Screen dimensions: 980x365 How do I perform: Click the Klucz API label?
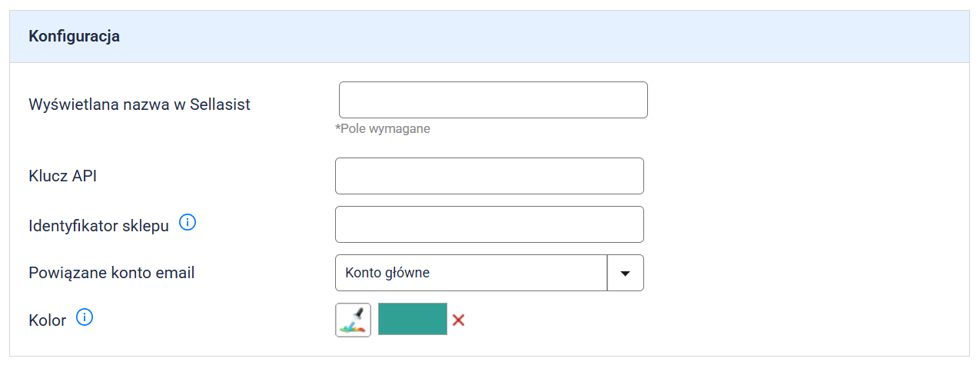coord(62,176)
